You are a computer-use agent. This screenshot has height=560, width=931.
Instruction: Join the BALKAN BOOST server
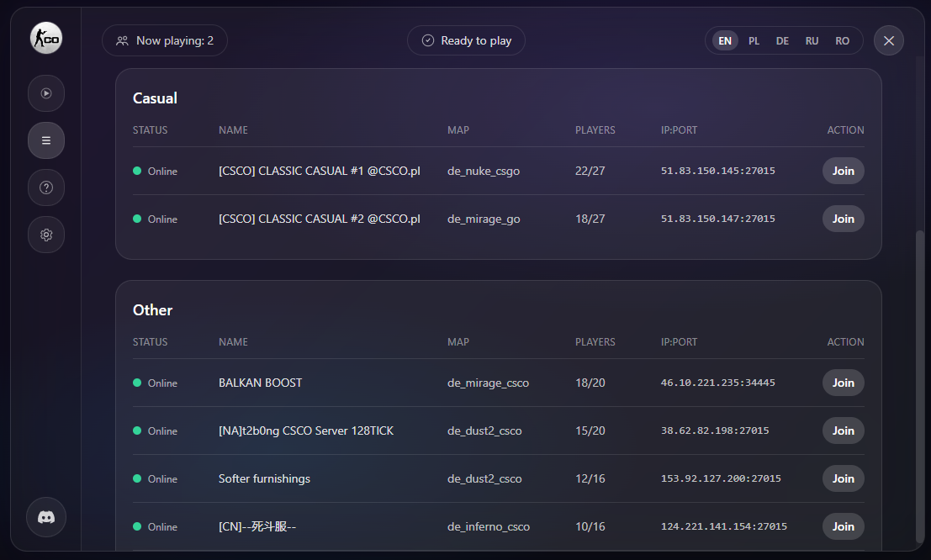click(843, 383)
